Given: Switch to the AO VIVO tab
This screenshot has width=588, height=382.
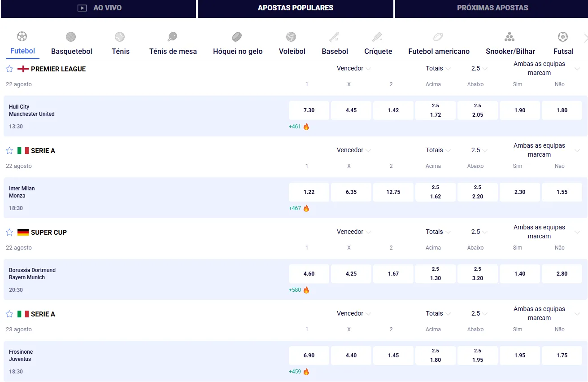Looking at the screenshot, I should point(99,8).
